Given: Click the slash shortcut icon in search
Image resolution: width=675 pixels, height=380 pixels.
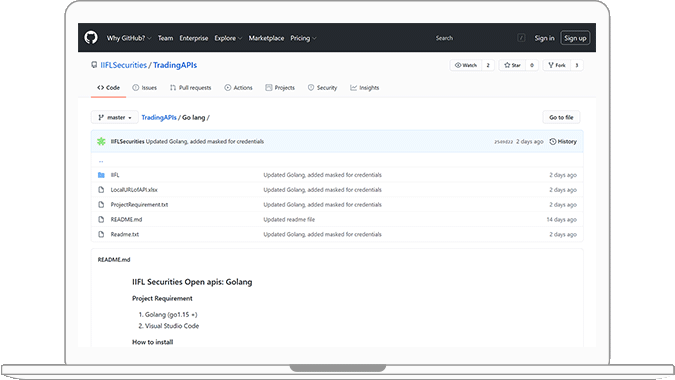Looking at the screenshot, I should (521, 38).
